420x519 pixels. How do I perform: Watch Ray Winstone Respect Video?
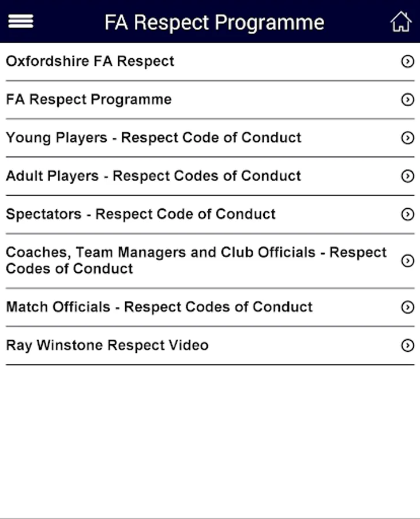click(107, 345)
